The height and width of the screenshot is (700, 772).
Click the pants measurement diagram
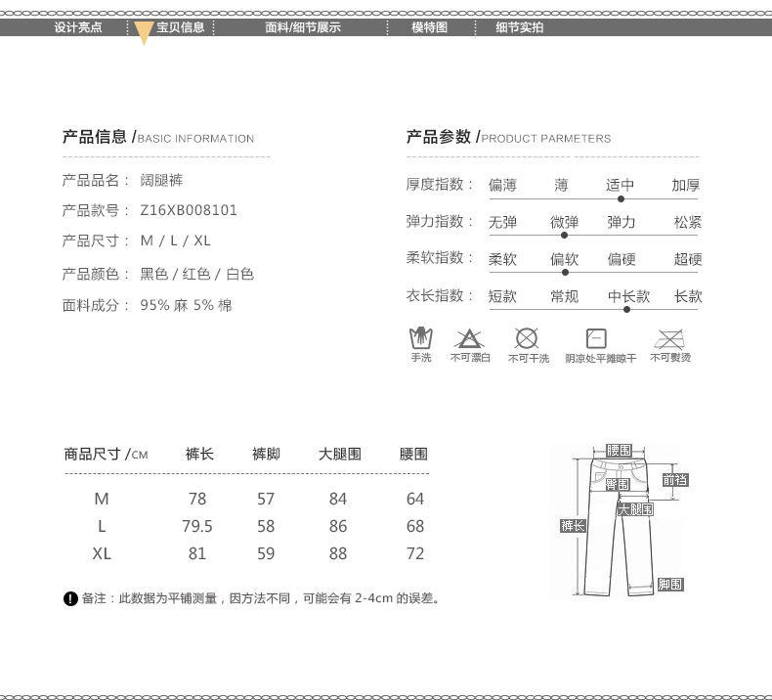coord(618,518)
